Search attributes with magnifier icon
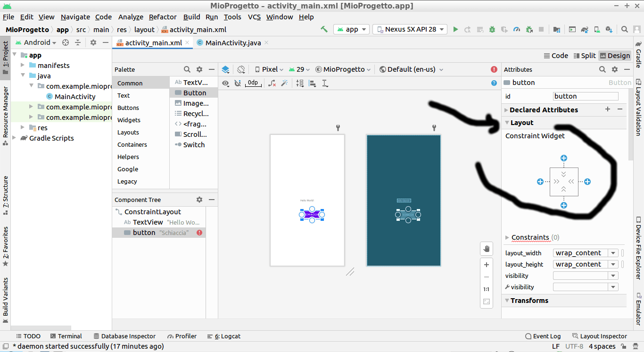The image size is (644, 352). point(603,69)
